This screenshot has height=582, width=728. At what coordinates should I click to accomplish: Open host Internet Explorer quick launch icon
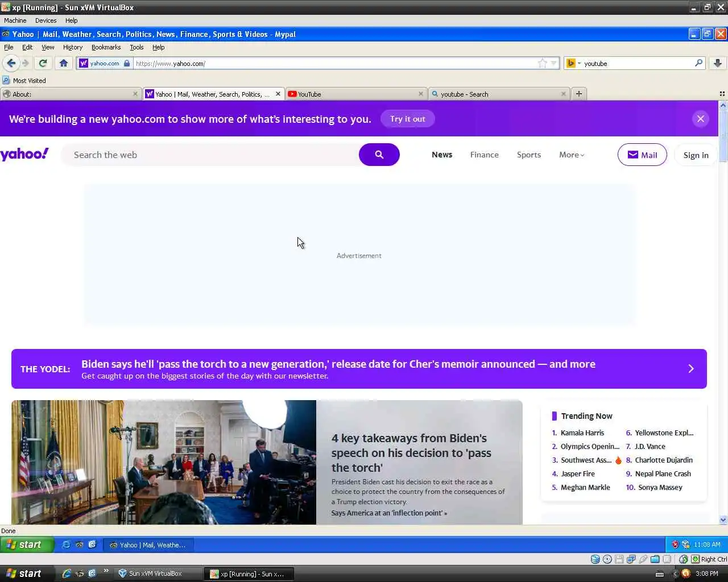(67, 573)
